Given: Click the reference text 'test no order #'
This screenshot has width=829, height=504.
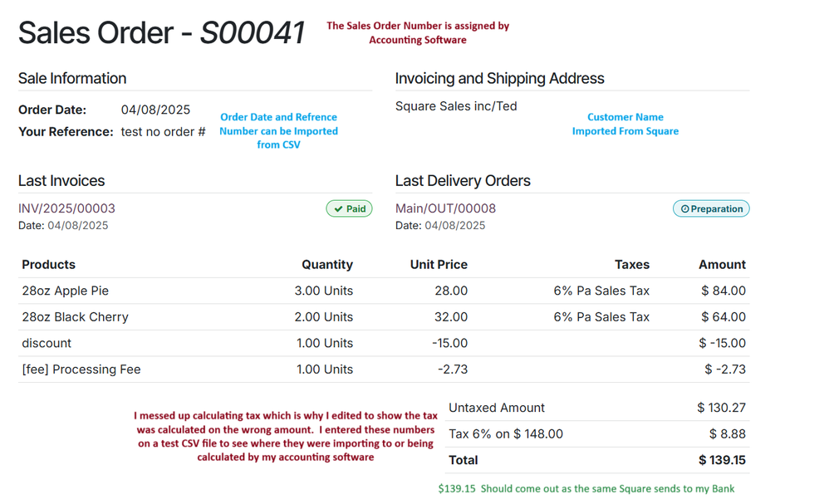Looking at the screenshot, I should (x=163, y=132).
